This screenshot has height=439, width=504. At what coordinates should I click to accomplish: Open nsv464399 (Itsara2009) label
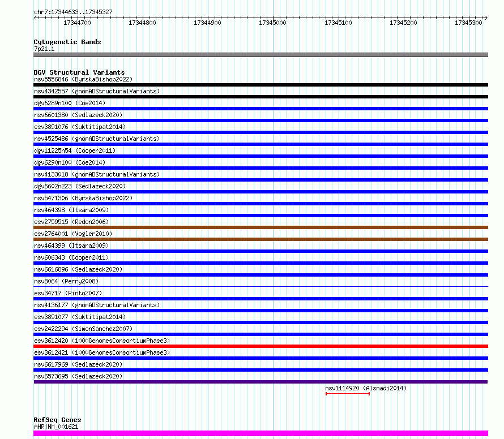point(71,246)
